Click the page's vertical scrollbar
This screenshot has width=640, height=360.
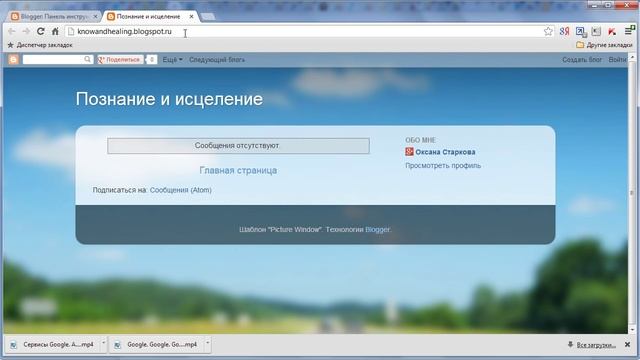click(x=632, y=193)
